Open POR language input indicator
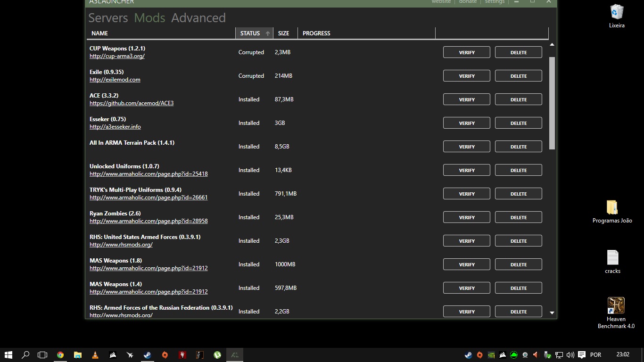The width and height of the screenshot is (644, 362). pos(595,355)
